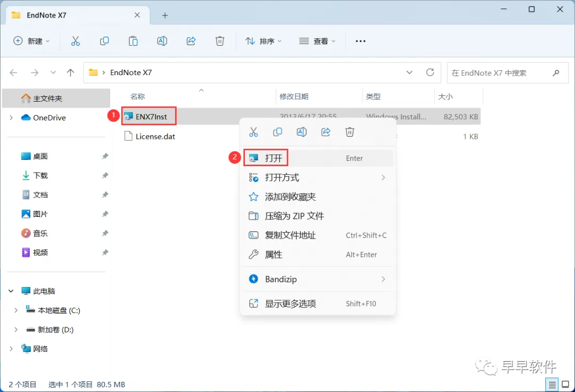The width and height of the screenshot is (575, 392).
Task: Click the Rename icon in context menu
Action: tap(301, 132)
